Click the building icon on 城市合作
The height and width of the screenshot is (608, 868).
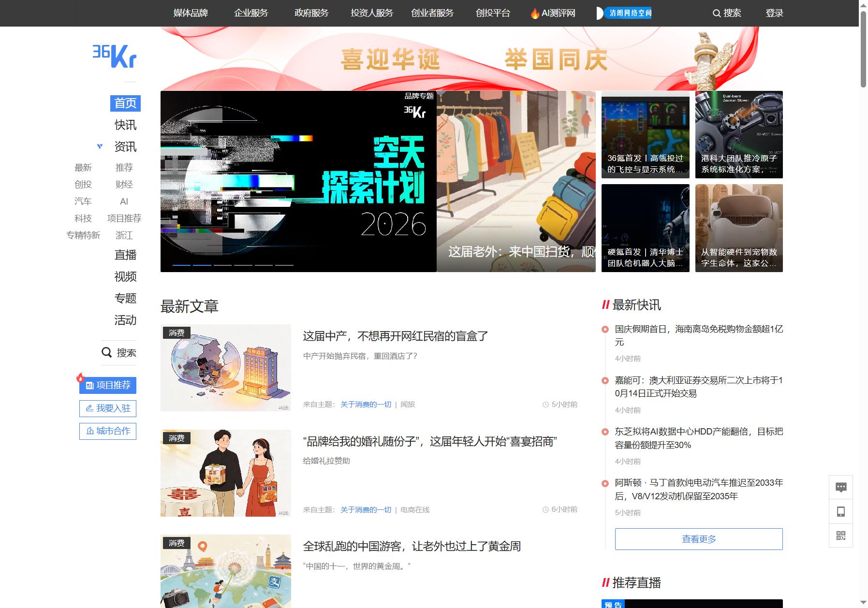pyautogui.click(x=90, y=431)
